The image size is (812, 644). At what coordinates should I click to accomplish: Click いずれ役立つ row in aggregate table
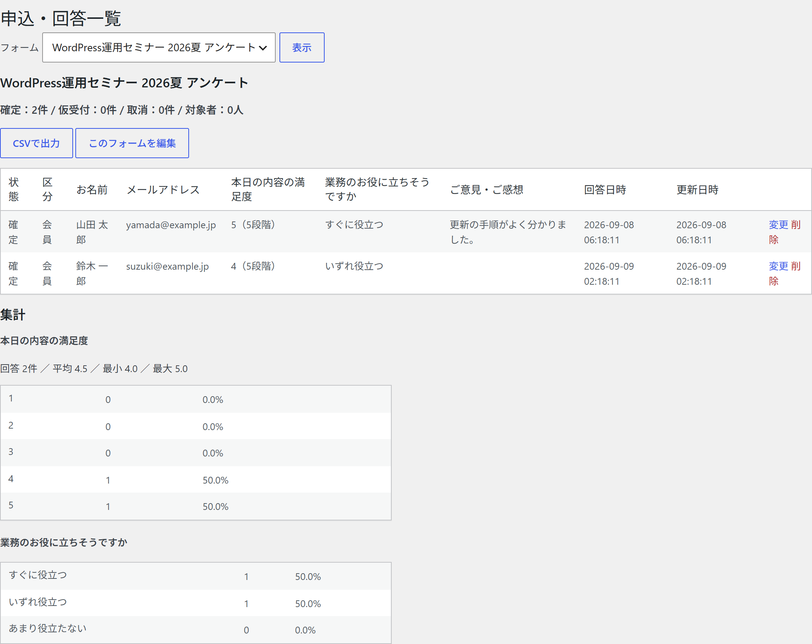196,603
